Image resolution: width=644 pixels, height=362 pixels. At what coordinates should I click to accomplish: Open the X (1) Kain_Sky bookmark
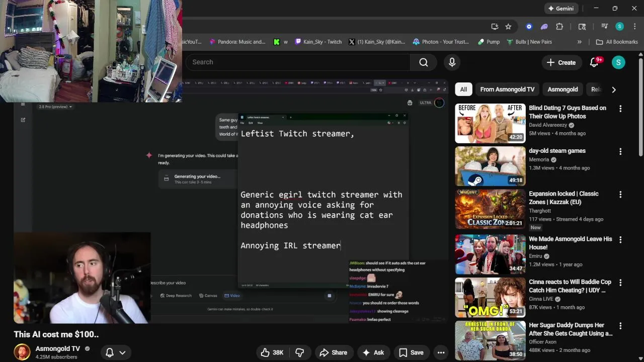tap(377, 42)
